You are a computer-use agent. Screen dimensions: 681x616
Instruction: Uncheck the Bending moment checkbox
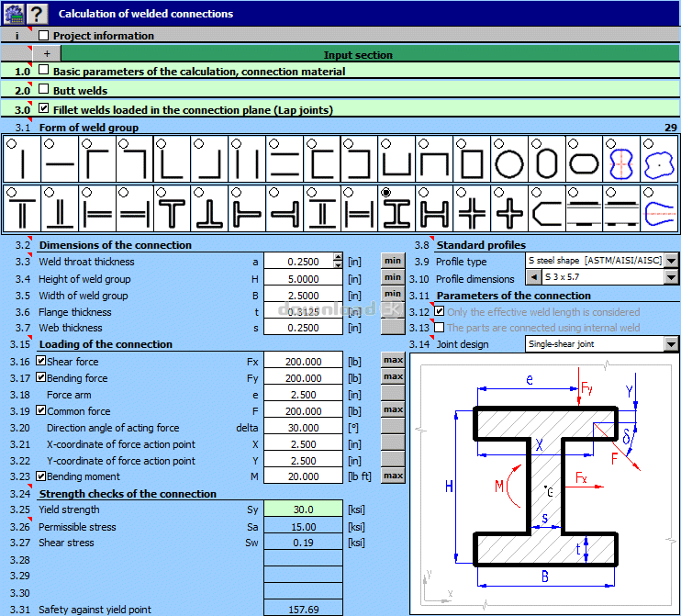click(40, 476)
